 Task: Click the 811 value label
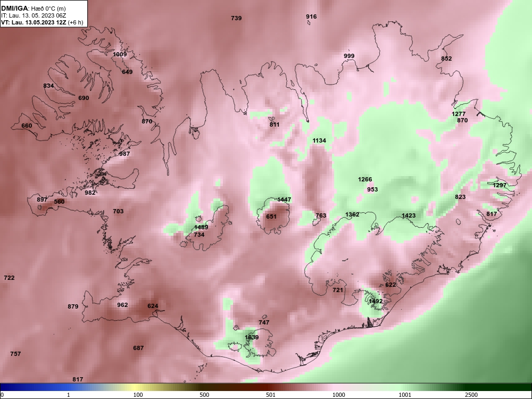[275, 124]
